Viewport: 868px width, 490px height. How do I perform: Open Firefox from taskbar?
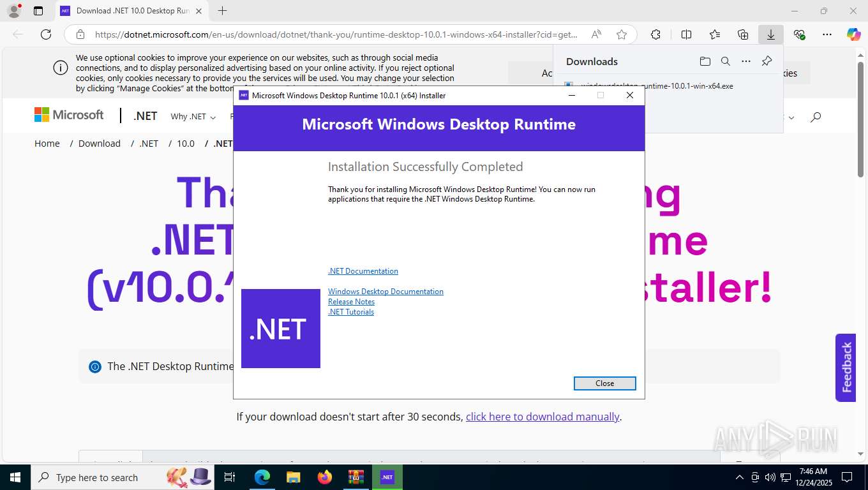click(324, 477)
